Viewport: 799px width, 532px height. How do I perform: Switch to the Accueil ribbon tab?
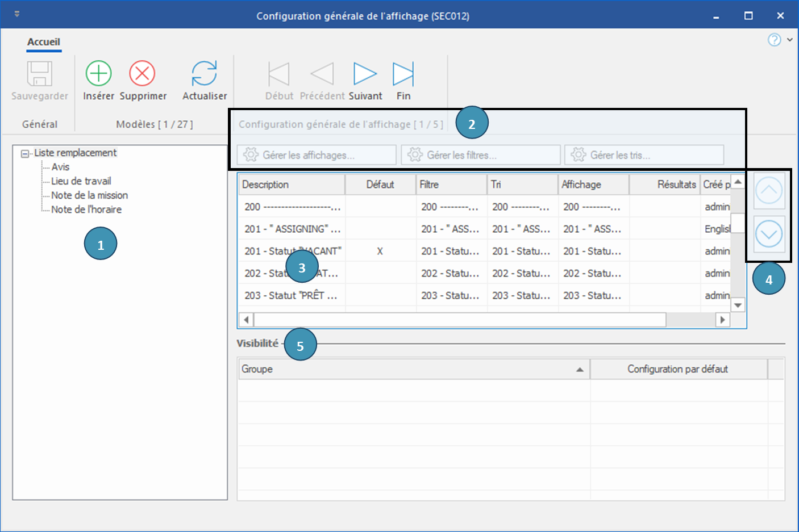click(44, 42)
